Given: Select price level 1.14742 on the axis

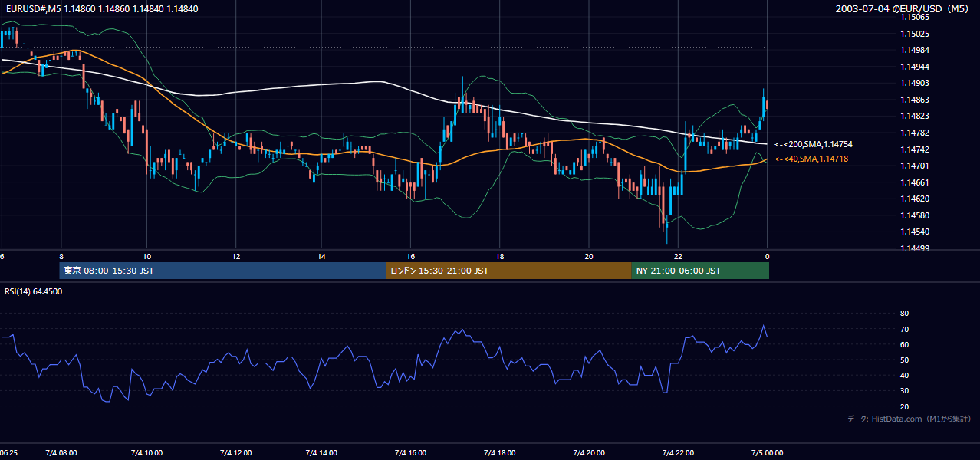Looking at the screenshot, I should (914, 149).
